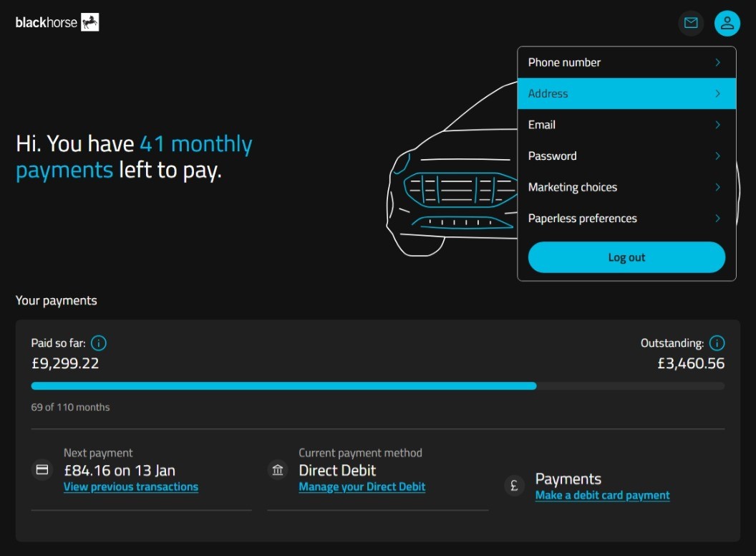Show info for Paid so far
Viewport: 756px width, 556px height.
(99, 343)
